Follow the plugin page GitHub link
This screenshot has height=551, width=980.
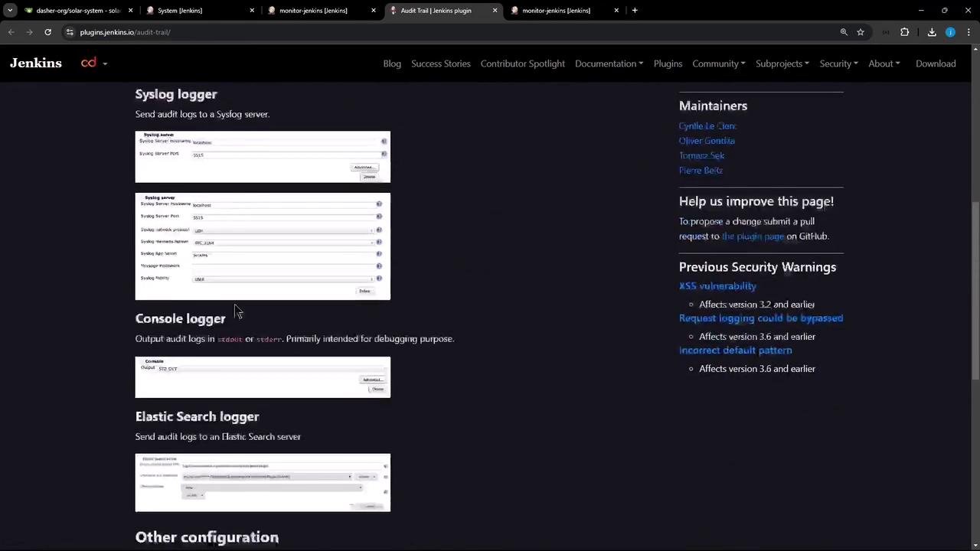[x=753, y=236]
